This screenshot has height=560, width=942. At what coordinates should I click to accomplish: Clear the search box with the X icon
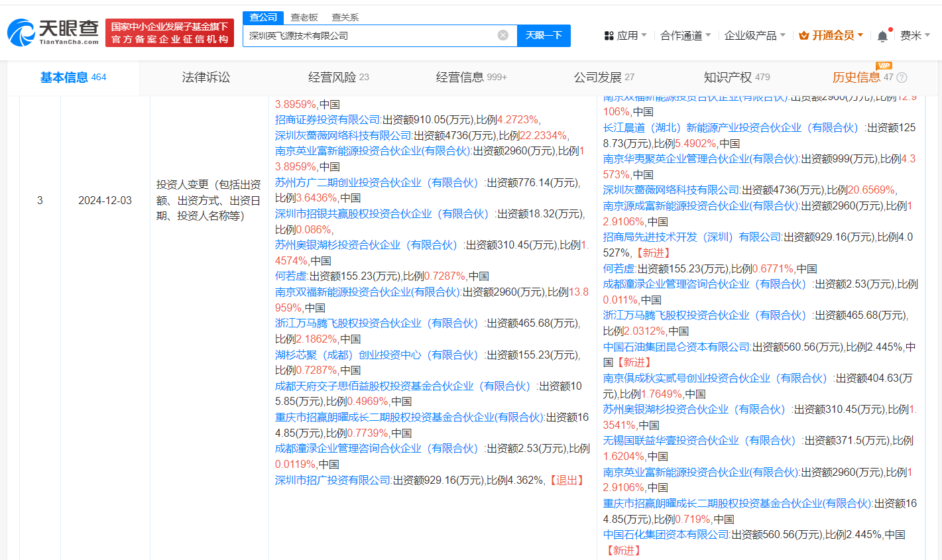503,35
